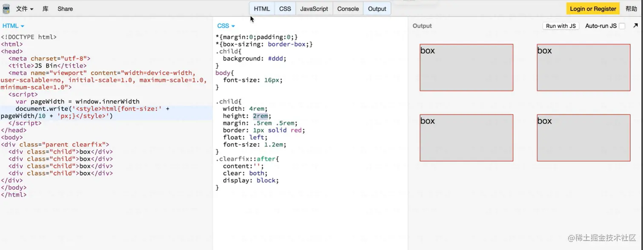This screenshot has height=250, width=644.
Task: Click the 'width: 4rem;' CSS line
Action: 245,109
